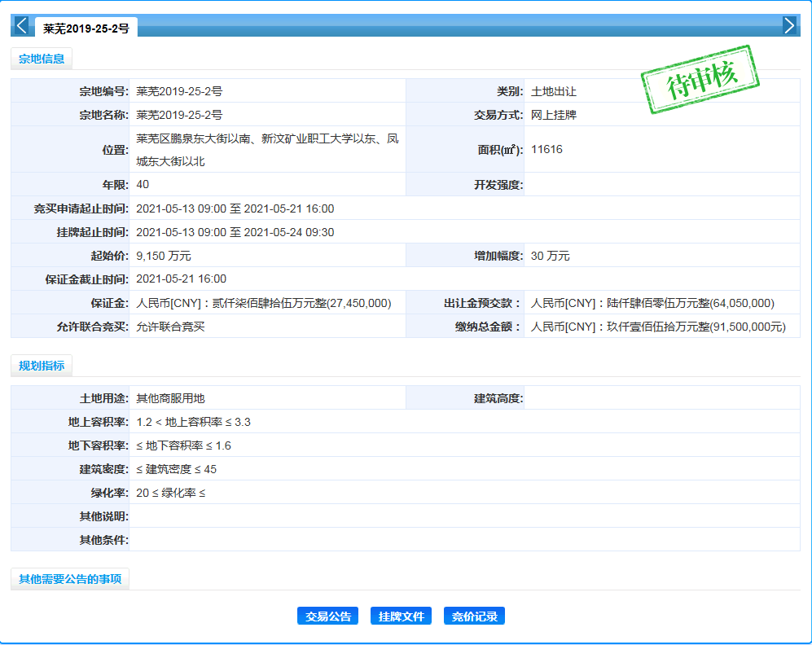Screen dimensions: 812x645
Task: Click the 地下容积率 value ≤ 1.6
Action: tap(183, 445)
